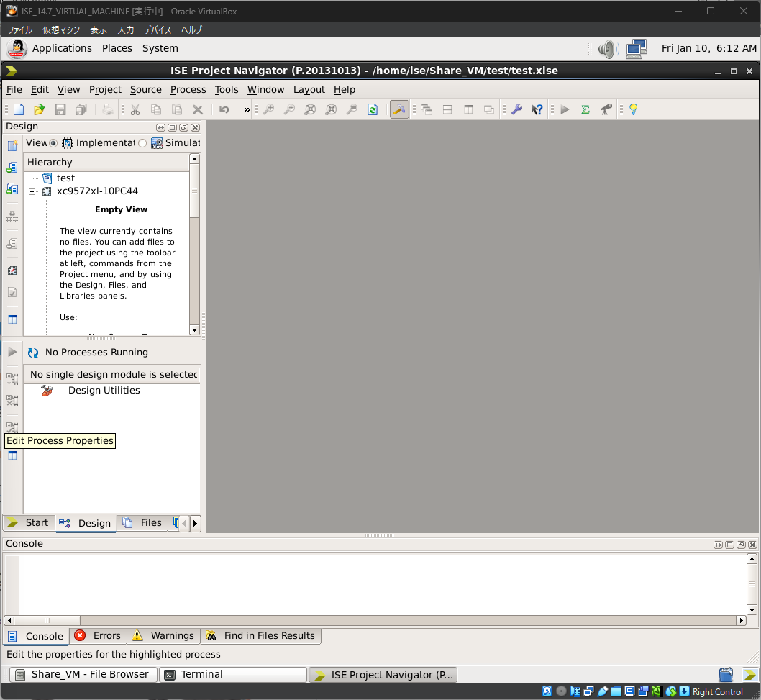Click the What's This help cursor icon
The image size is (761, 700).
click(x=537, y=109)
